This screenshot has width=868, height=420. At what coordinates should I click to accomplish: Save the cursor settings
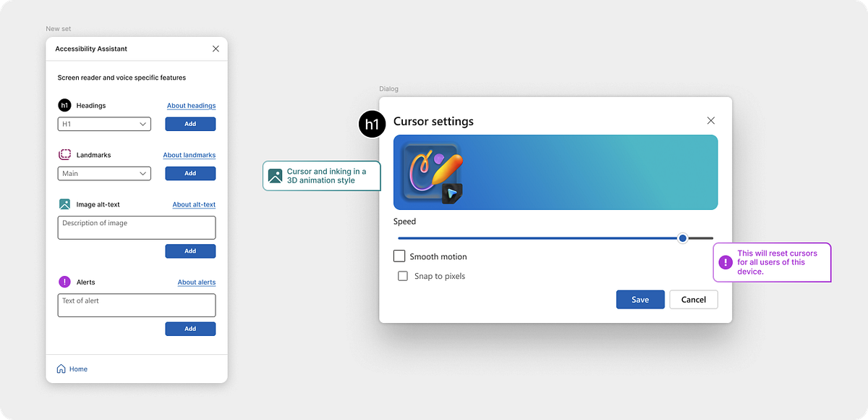pyautogui.click(x=640, y=299)
